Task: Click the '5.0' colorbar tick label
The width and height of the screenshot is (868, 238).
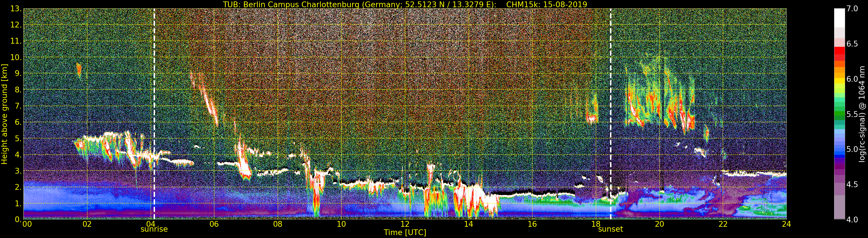Action: coord(852,149)
